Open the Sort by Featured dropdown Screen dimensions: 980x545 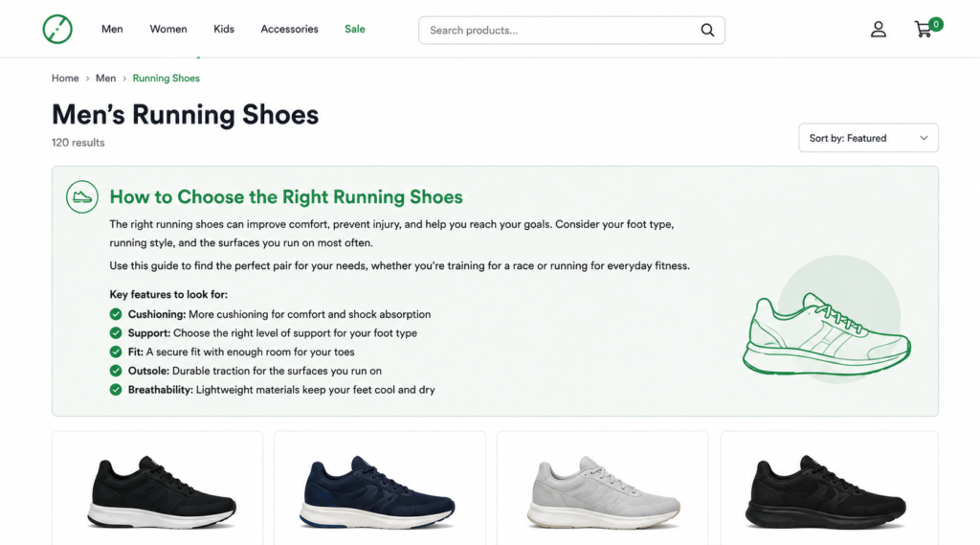[868, 138]
